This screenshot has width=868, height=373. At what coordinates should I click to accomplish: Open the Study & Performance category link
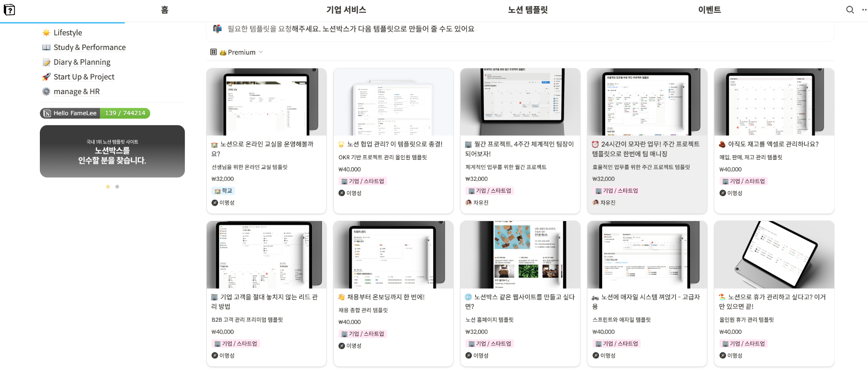coord(90,47)
